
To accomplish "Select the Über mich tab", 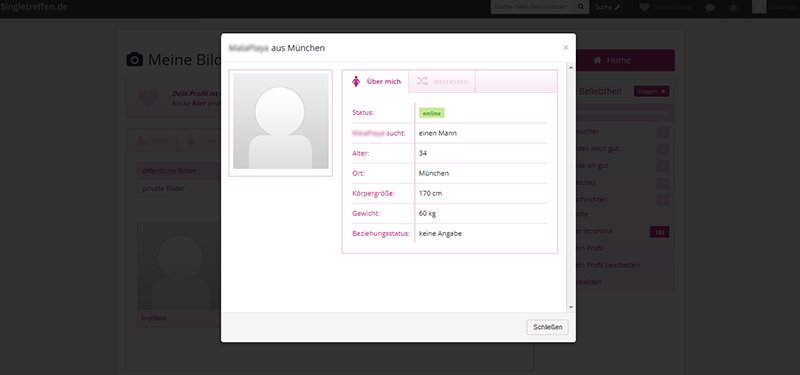I will (376, 82).
